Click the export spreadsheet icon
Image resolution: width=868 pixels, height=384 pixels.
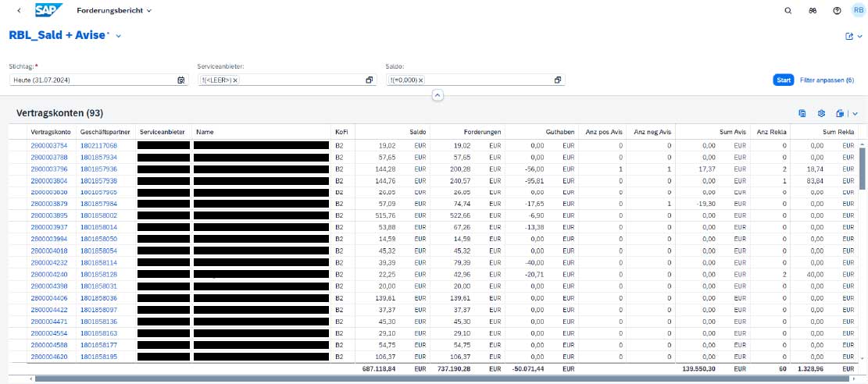pos(840,113)
